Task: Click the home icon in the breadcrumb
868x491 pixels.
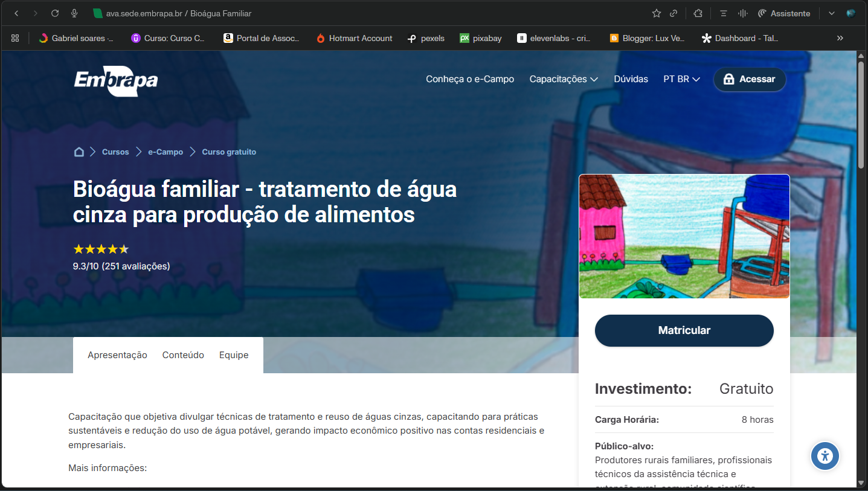Action: click(79, 152)
